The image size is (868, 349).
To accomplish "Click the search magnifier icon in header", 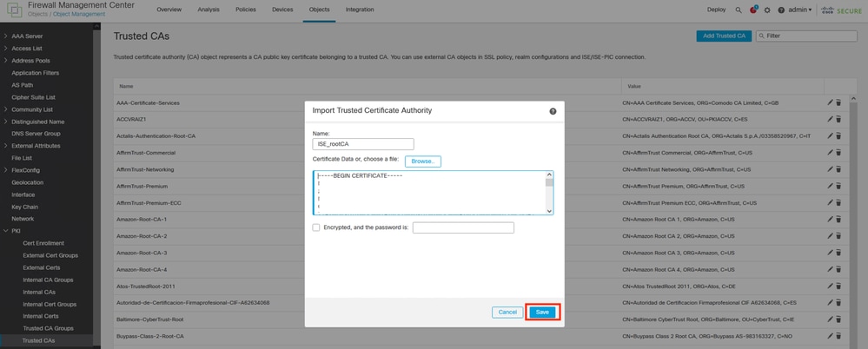I will [738, 10].
